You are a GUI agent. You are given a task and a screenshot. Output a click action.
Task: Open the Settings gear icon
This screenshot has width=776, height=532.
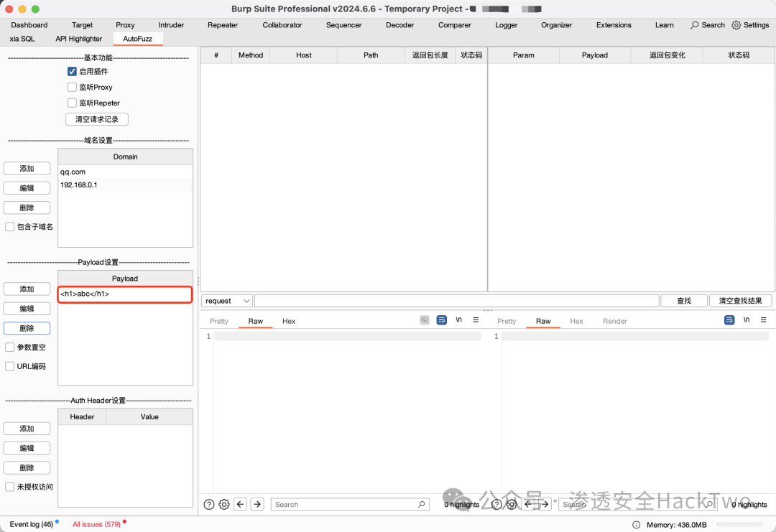pyautogui.click(x=736, y=25)
